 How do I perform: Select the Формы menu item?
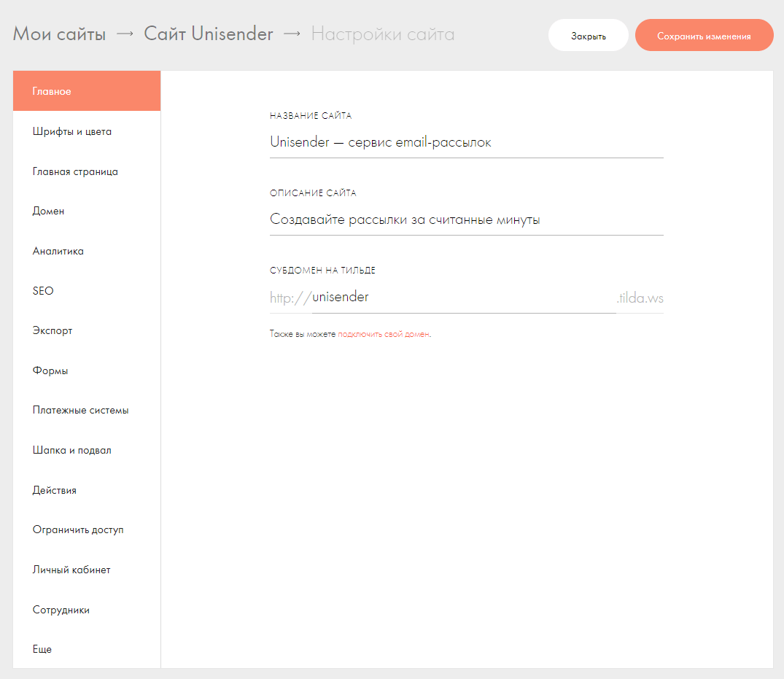(87, 370)
